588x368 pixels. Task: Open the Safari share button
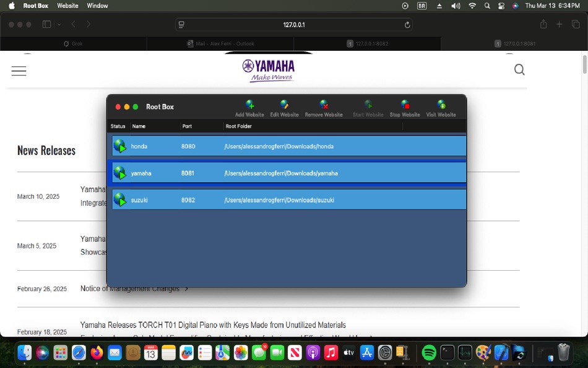pyautogui.click(x=543, y=24)
